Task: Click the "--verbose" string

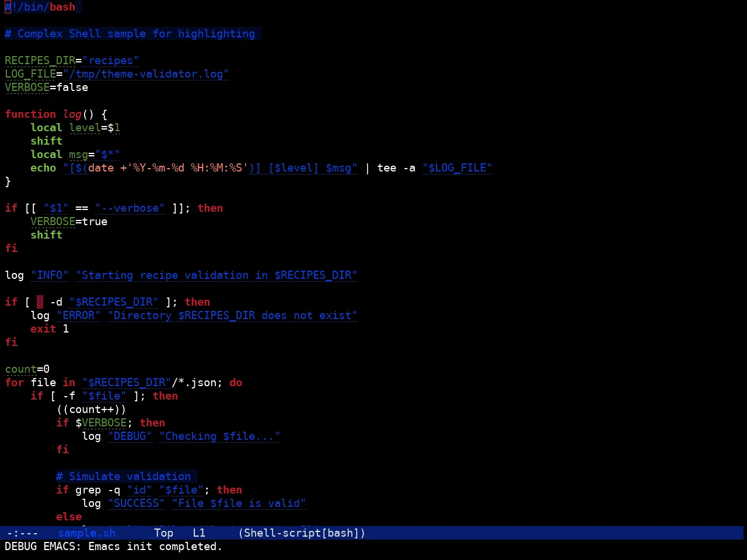Action: [x=130, y=208]
